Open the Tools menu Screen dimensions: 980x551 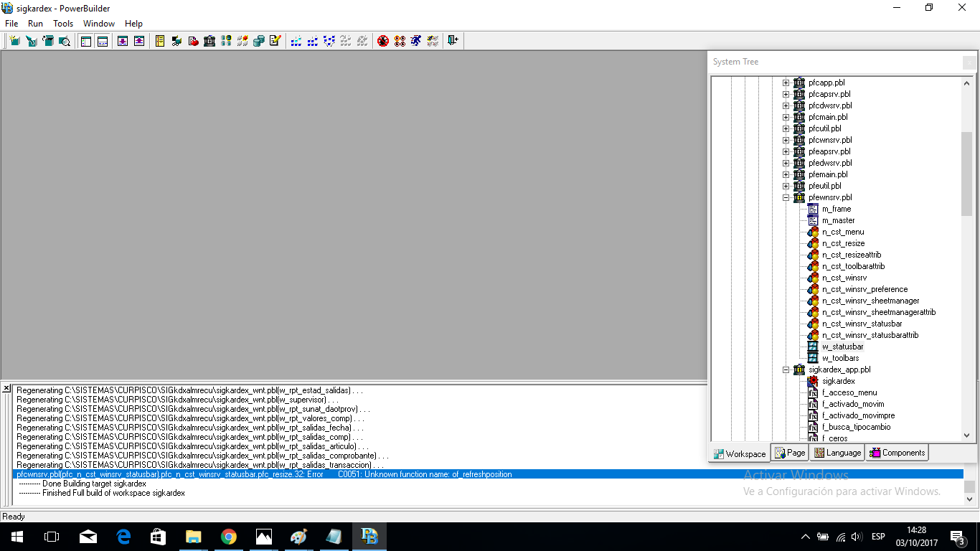pyautogui.click(x=63, y=24)
